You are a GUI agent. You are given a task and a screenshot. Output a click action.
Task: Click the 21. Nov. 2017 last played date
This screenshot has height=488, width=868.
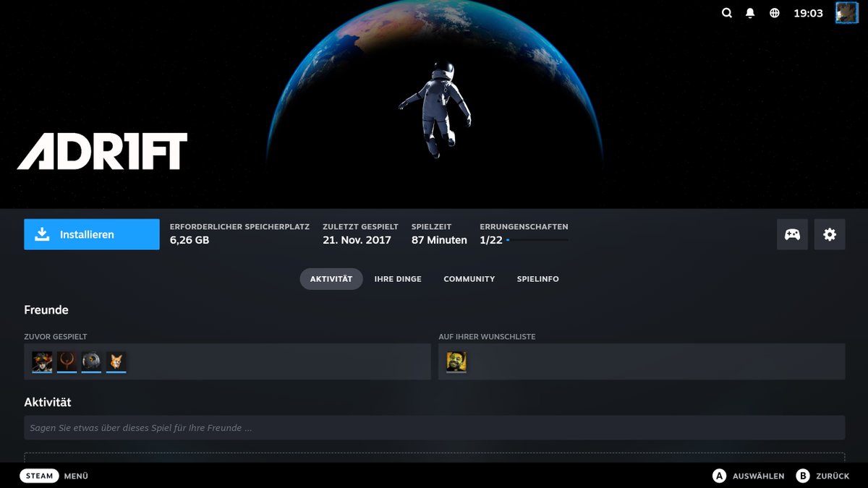pyautogui.click(x=357, y=240)
